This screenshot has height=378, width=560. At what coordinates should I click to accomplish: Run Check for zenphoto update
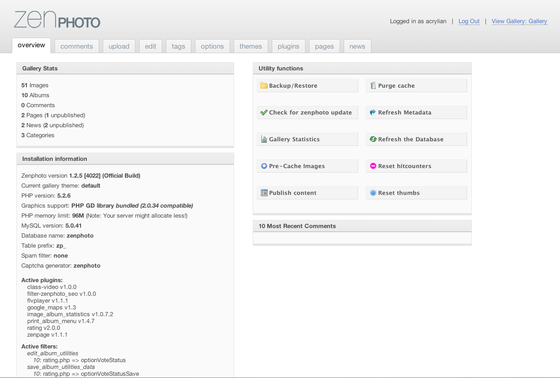coord(308,113)
